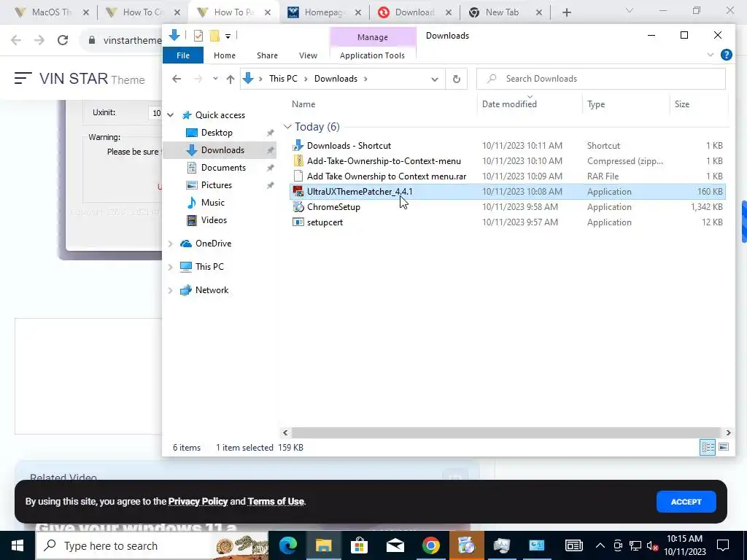Image resolution: width=747 pixels, height=560 pixels.
Task: Click the Properties quick access toolbar icon
Action: pos(198,36)
